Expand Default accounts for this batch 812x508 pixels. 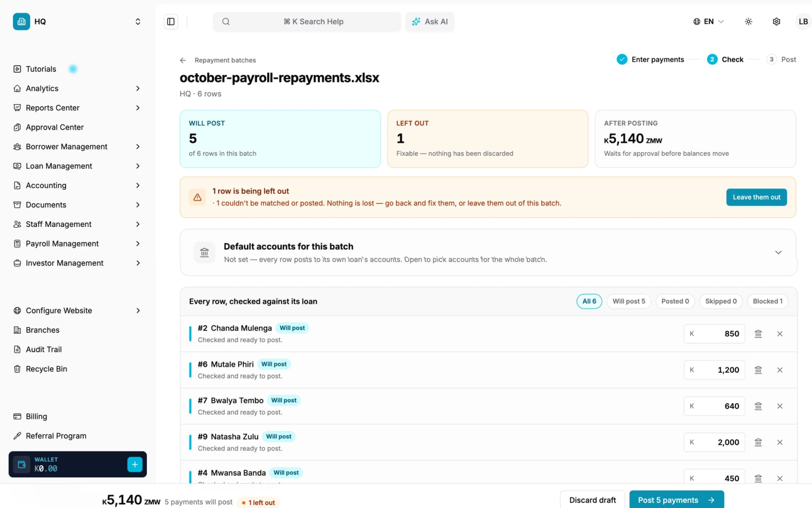click(488, 252)
